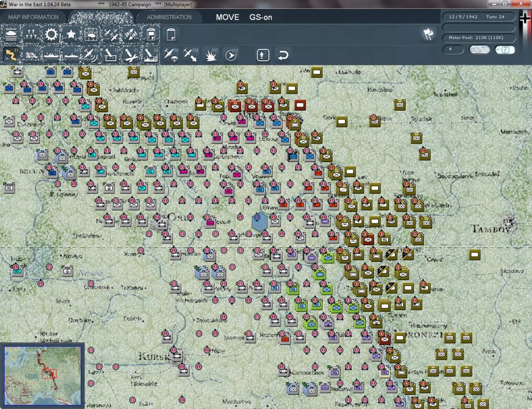This screenshot has height=409, width=532.
Task: Select the F4 amphibious transport mode
Action: [x=71, y=55]
